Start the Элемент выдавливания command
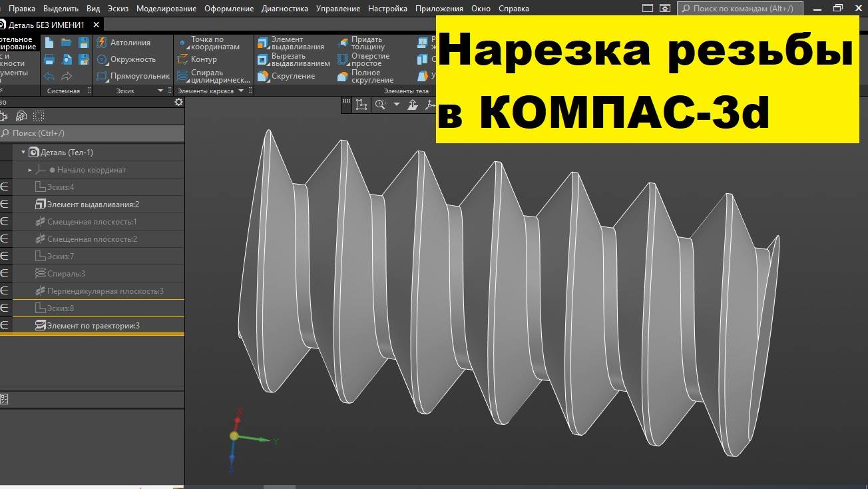This screenshot has height=489, width=868. pyautogui.click(x=292, y=43)
